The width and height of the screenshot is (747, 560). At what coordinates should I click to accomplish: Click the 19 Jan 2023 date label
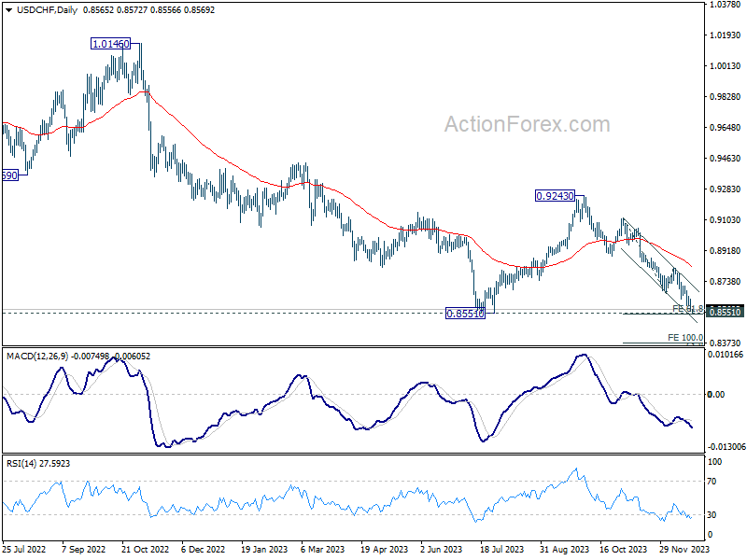click(264, 549)
